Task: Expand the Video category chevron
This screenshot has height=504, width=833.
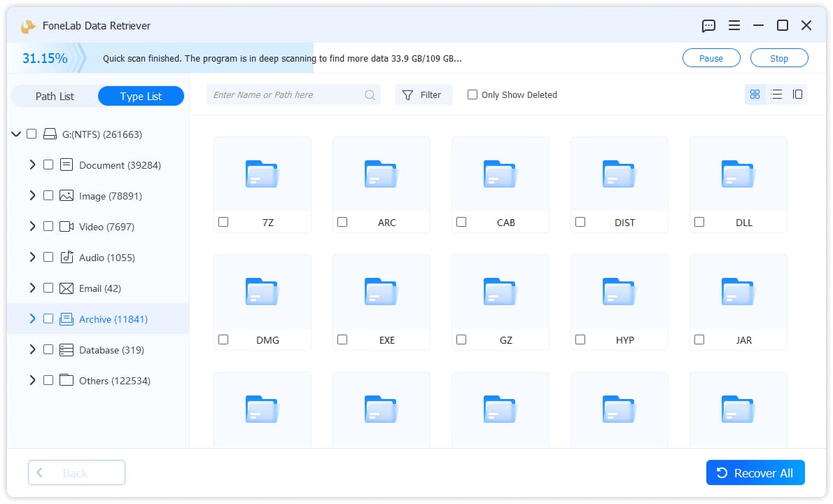Action: (32, 226)
